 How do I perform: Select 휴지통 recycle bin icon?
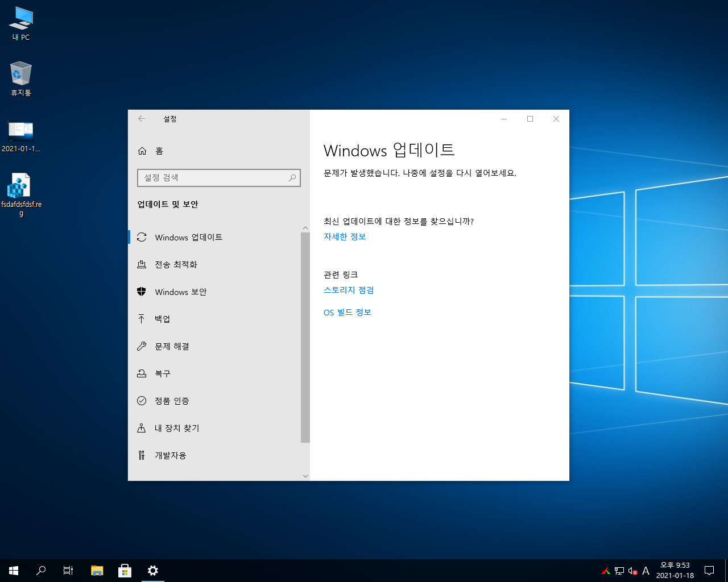21,79
